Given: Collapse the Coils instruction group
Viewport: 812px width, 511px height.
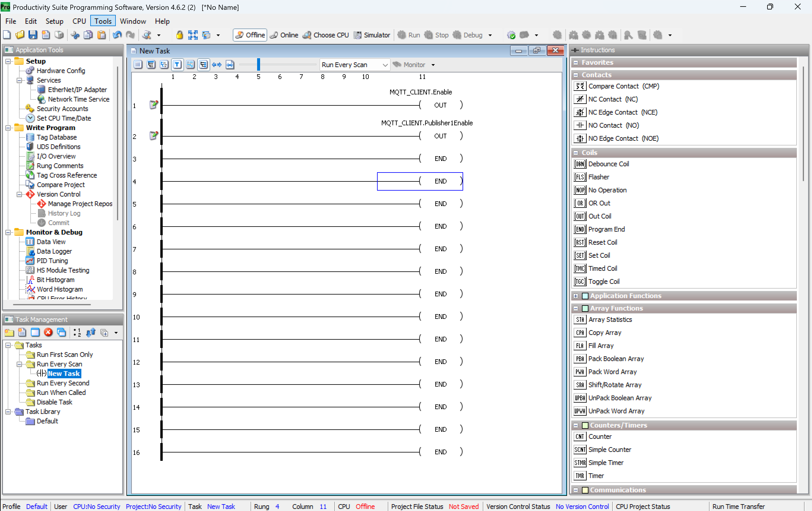Looking at the screenshot, I should [576, 152].
